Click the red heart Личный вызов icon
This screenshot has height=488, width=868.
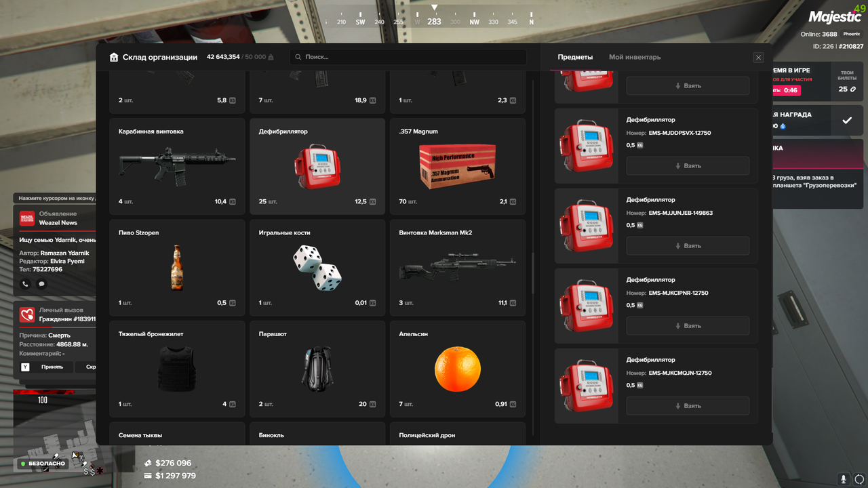27,314
